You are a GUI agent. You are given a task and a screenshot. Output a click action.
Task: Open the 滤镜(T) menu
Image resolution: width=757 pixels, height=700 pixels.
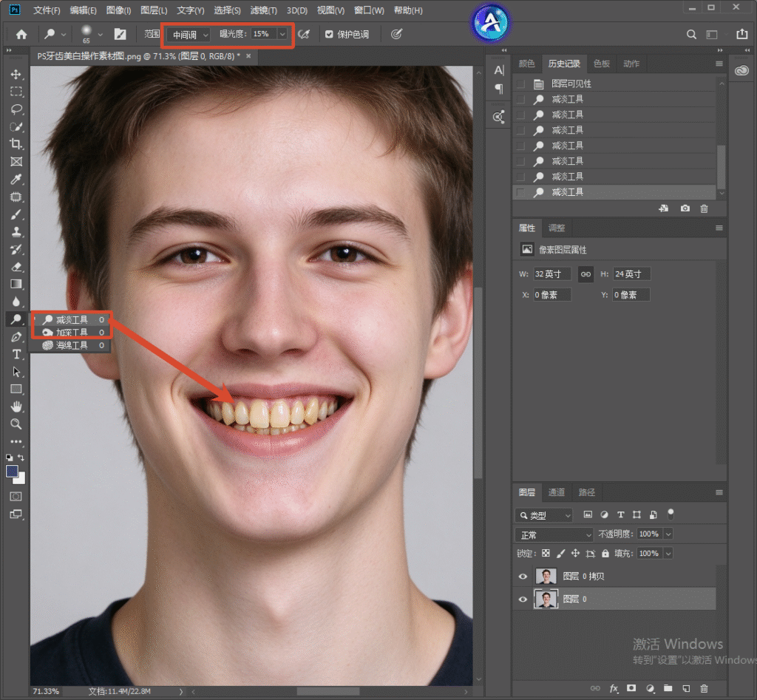[264, 10]
